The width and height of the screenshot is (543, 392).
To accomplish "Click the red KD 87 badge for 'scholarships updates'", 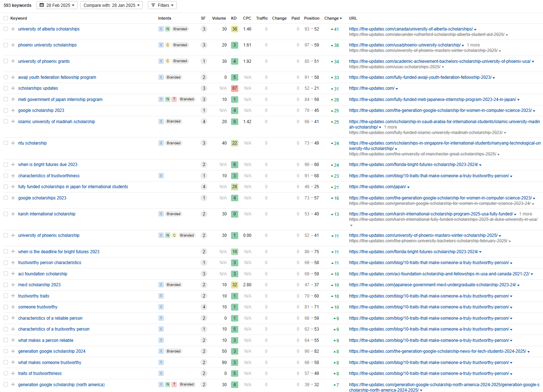I will point(235,88).
